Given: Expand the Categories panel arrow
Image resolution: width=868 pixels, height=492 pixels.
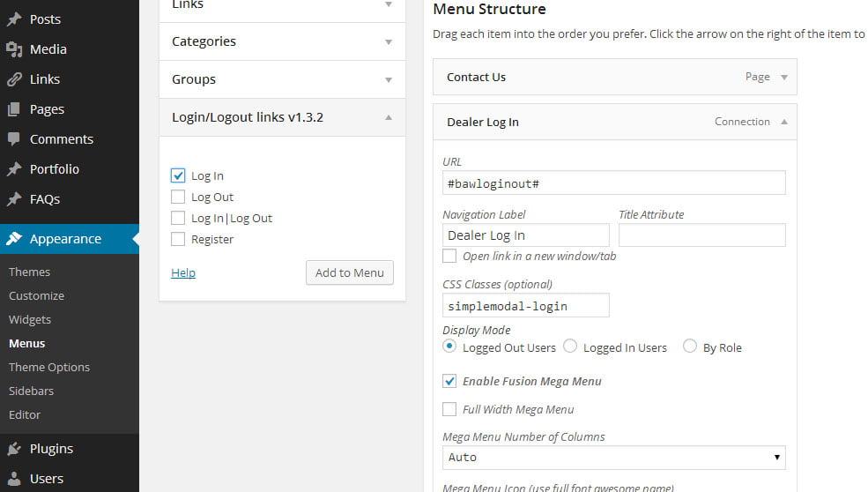Looking at the screenshot, I should click(389, 41).
